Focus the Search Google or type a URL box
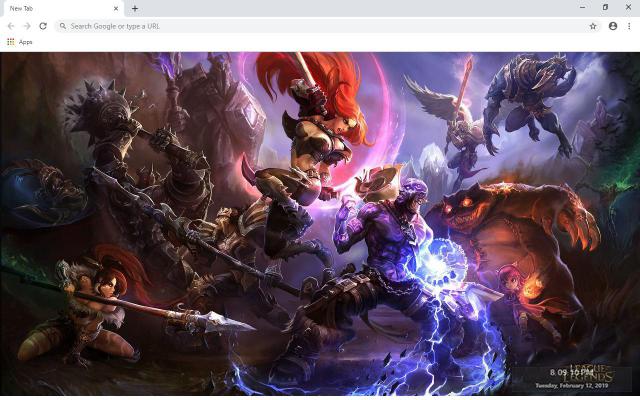 [x=329, y=26]
